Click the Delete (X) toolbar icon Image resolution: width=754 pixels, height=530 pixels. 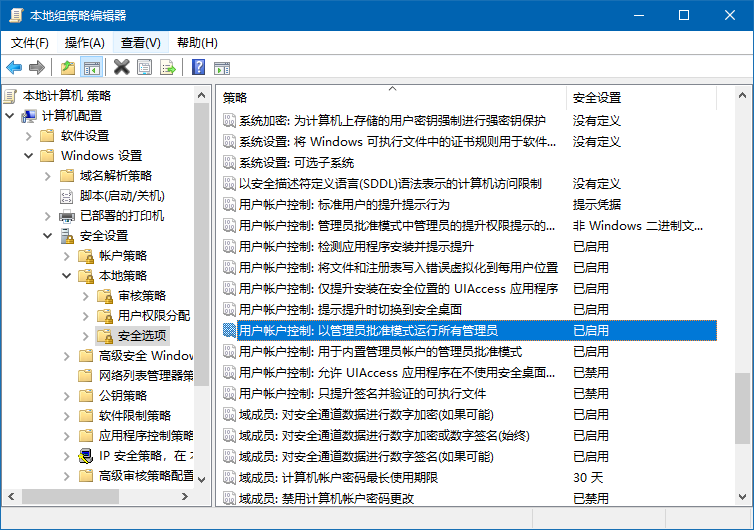pos(122,67)
